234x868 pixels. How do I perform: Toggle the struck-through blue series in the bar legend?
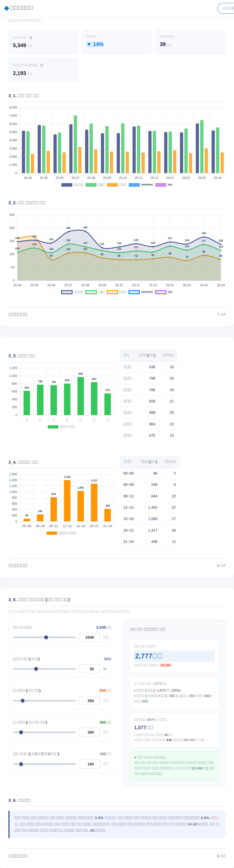(x=141, y=185)
